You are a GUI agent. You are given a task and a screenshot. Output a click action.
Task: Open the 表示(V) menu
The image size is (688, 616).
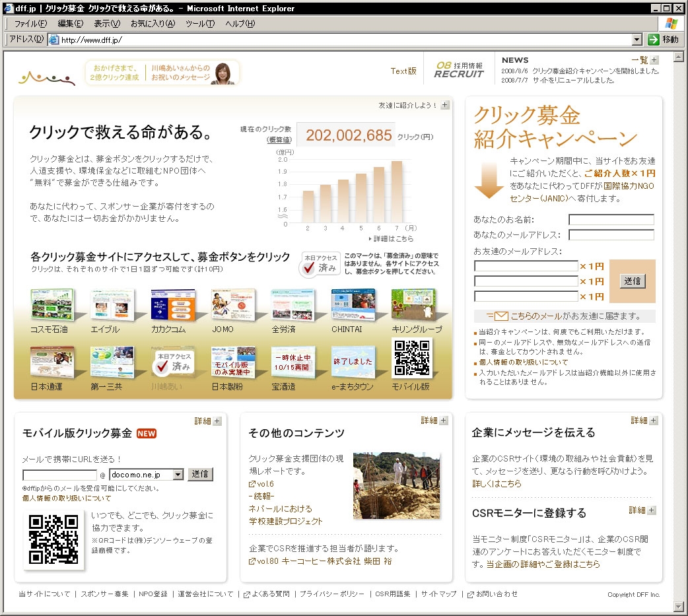tap(107, 24)
